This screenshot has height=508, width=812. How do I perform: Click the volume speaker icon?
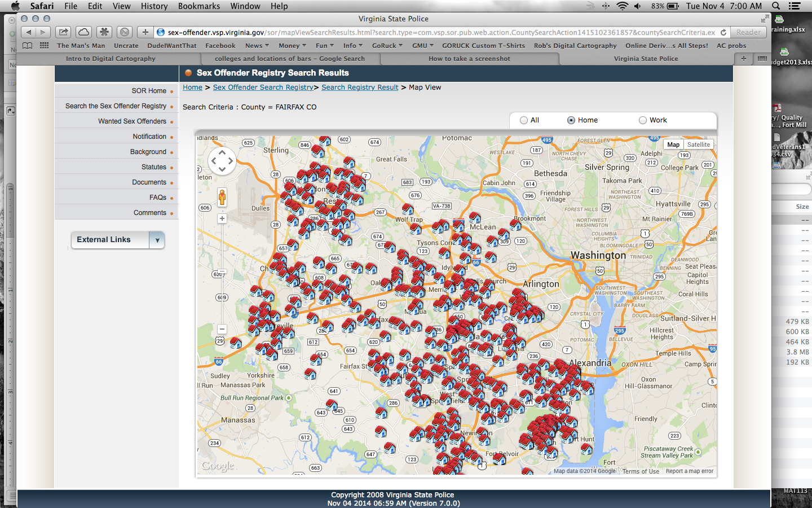(638, 6)
